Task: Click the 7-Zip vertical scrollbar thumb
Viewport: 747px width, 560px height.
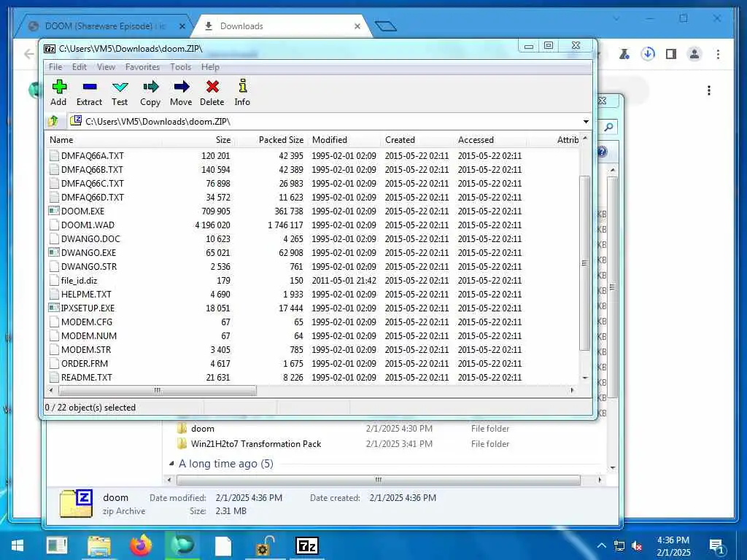Action: [584, 262]
